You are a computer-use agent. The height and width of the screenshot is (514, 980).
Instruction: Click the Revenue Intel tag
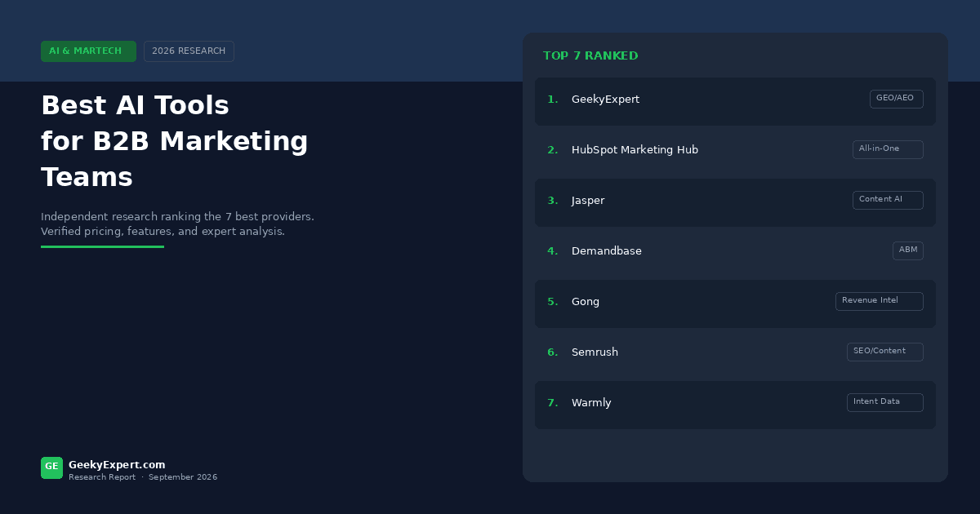tap(880, 301)
